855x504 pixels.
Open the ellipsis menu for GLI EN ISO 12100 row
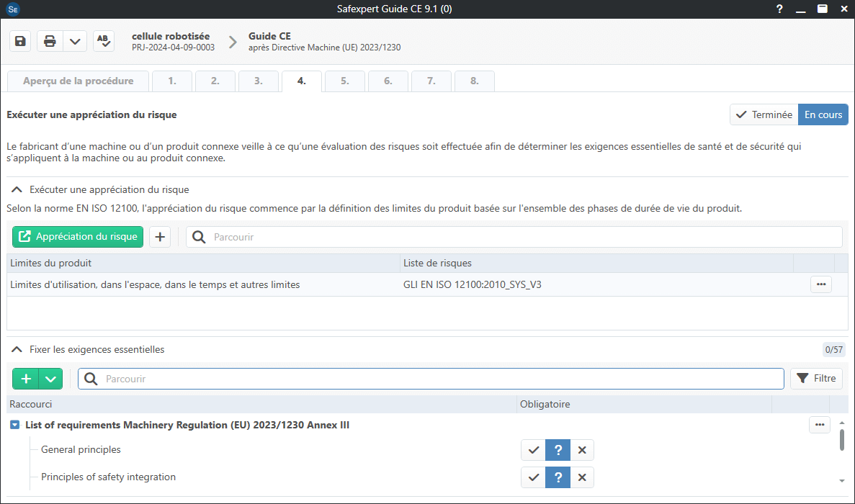click(820, 284)
